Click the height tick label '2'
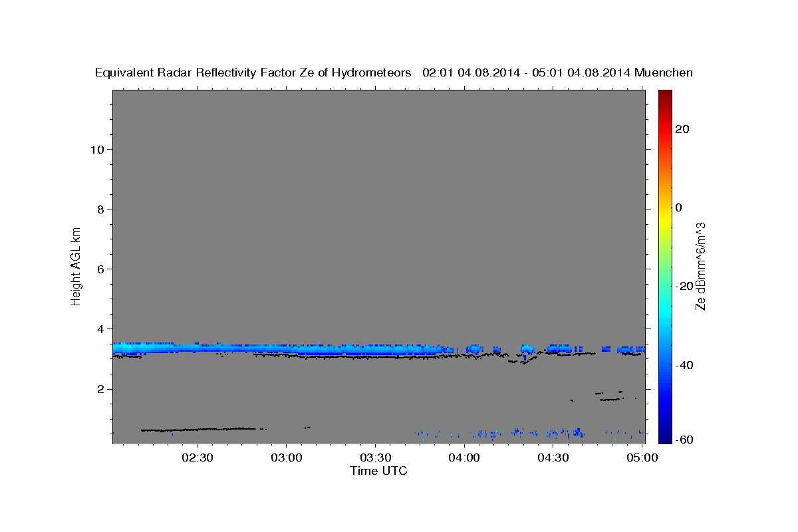Screen dimensions: 798x532 coord(101,389)
